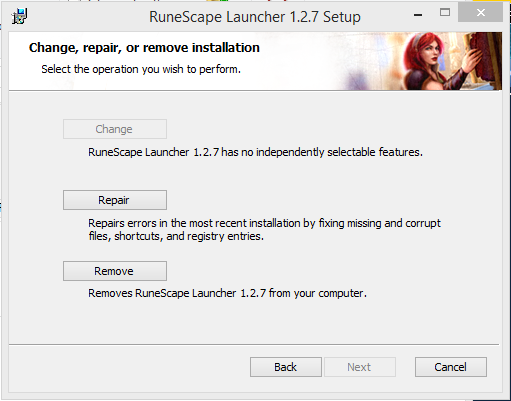This screenshot has width=511, height=401.
Task: Click the 'Change, repair, or remove installation' heading
Action: pos(144,48)
